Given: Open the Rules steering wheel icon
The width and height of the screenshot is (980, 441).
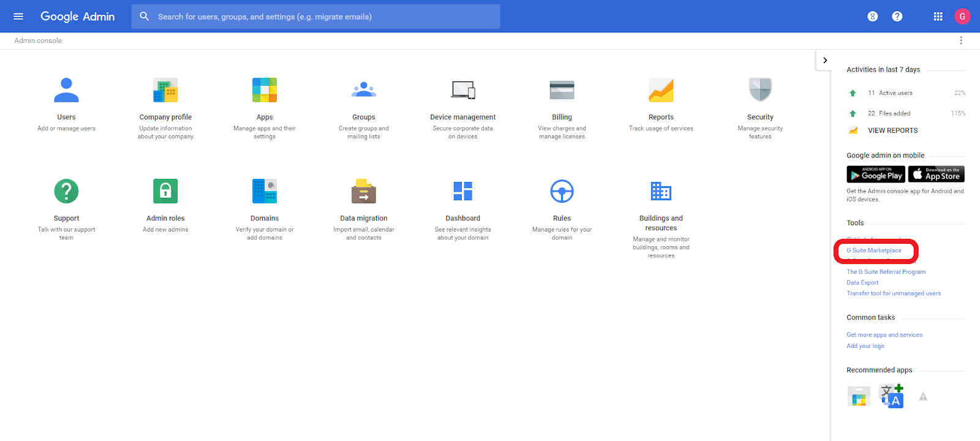Looking at the screenshot, I should pos(562,191).
